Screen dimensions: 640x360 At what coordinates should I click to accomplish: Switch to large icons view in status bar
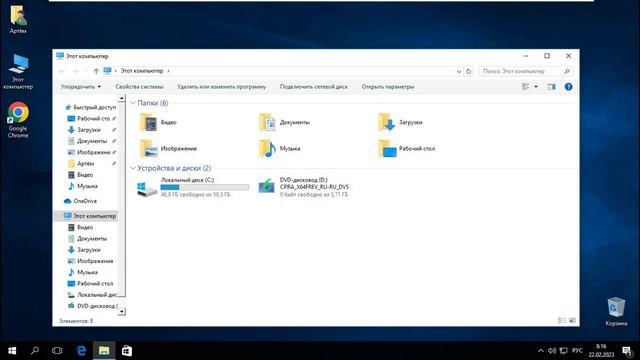tap(572, 321)
